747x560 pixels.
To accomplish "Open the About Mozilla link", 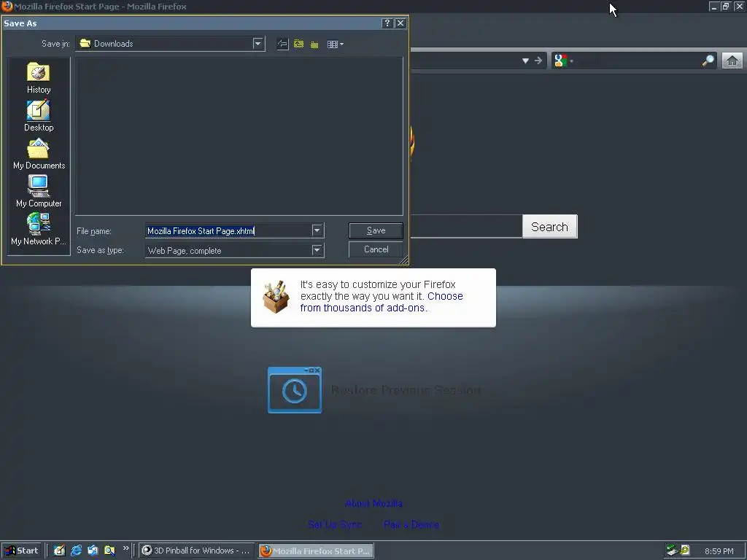I will (373, 503).
